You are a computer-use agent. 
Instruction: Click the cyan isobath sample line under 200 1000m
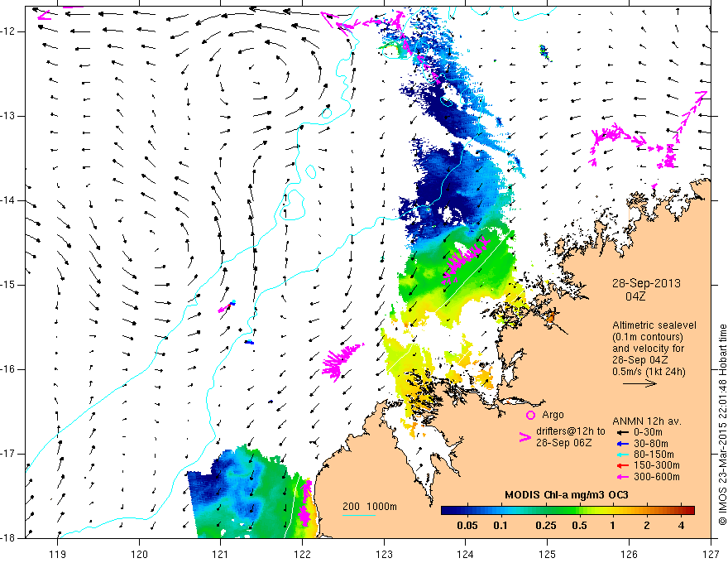click(359, 515)
